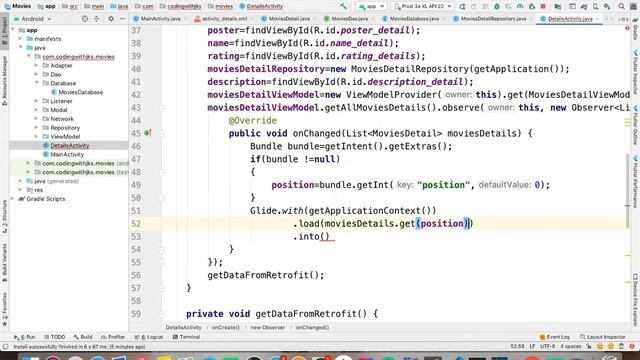Open the Profiler tool window
Image resolution: width=640 pixels, height=360 pixels.
[113, 337]
